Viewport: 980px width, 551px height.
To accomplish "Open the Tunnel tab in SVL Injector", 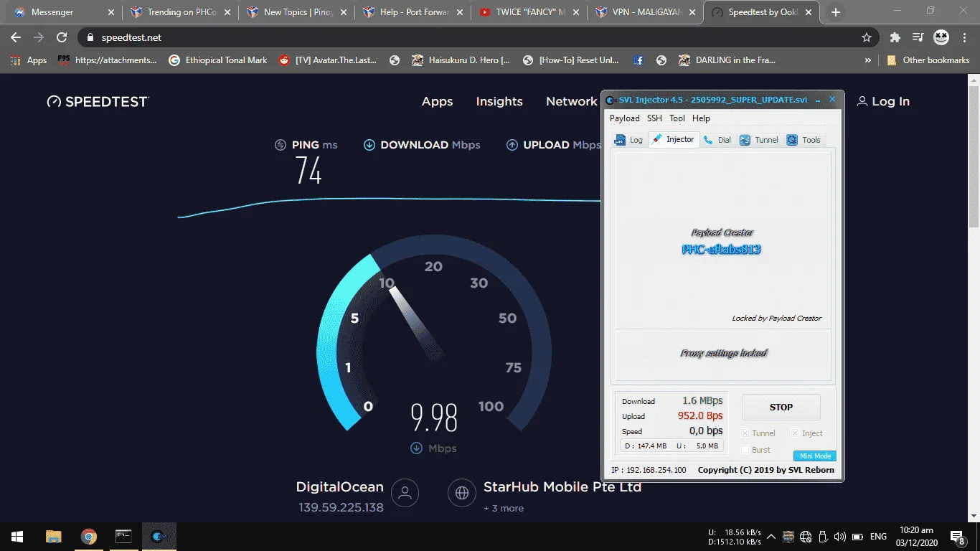I will coord(759,140).
